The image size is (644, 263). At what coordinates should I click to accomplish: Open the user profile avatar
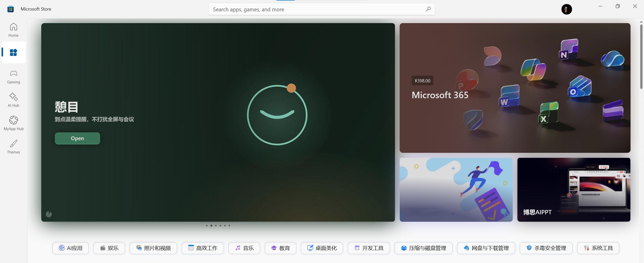click(567, 9)
